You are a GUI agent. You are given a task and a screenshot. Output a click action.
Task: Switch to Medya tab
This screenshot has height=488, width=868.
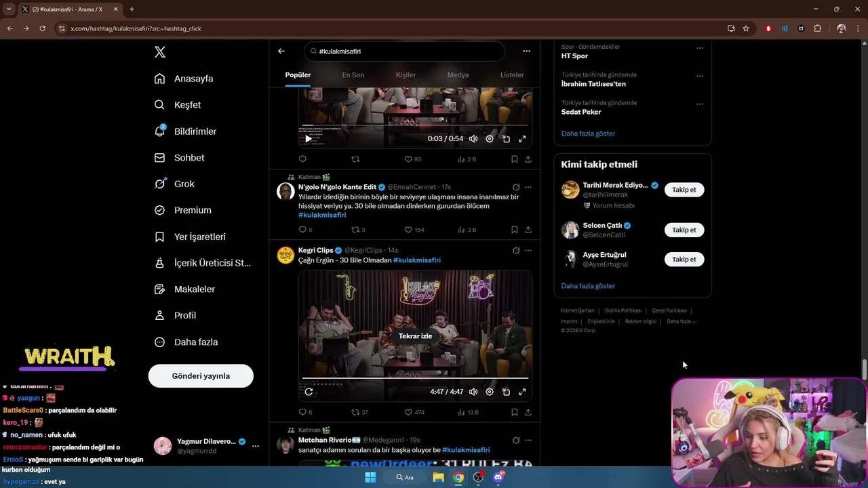pyautogui.click(x=458, y=75)
